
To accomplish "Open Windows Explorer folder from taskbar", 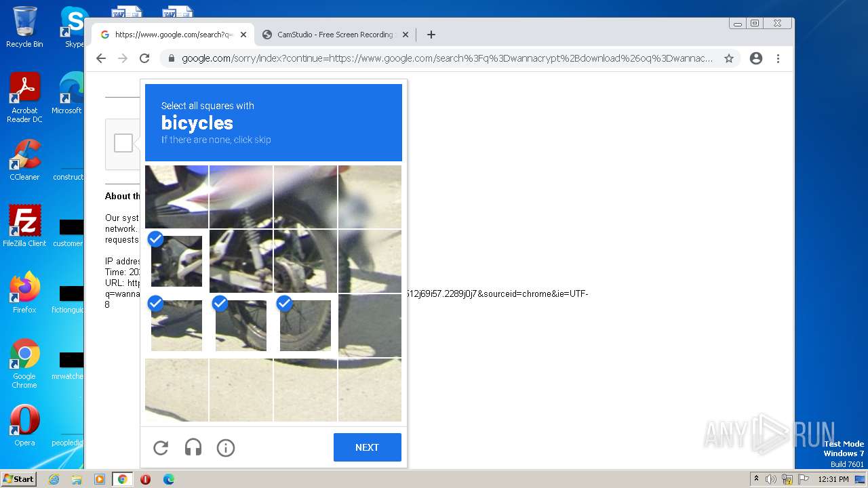I will [77, 479].
